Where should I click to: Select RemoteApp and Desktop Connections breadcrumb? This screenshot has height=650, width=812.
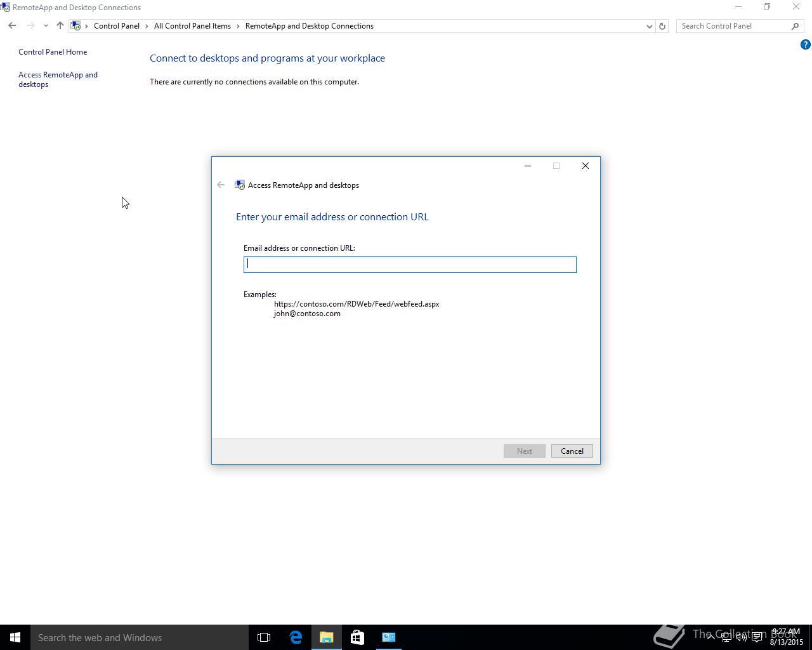point(310,26)
